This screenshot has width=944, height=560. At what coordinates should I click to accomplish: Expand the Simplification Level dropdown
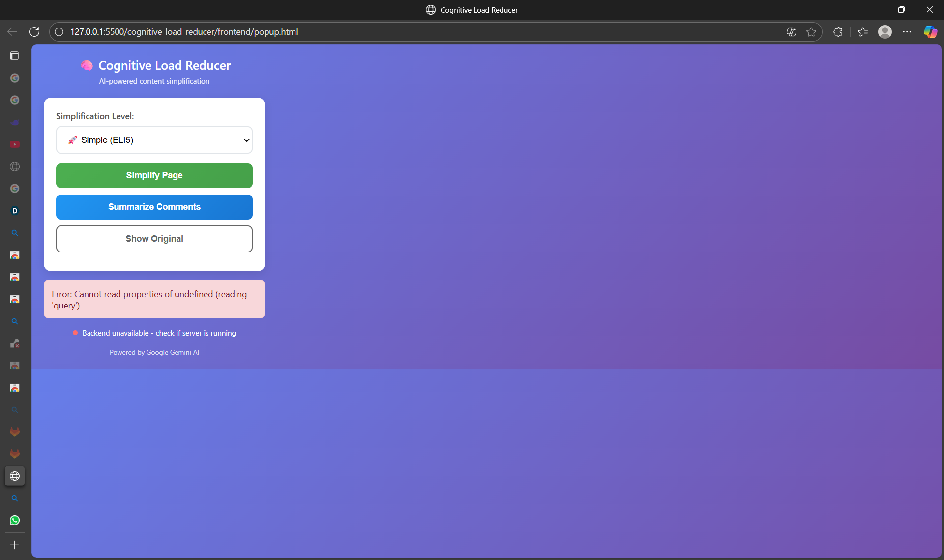154,140
